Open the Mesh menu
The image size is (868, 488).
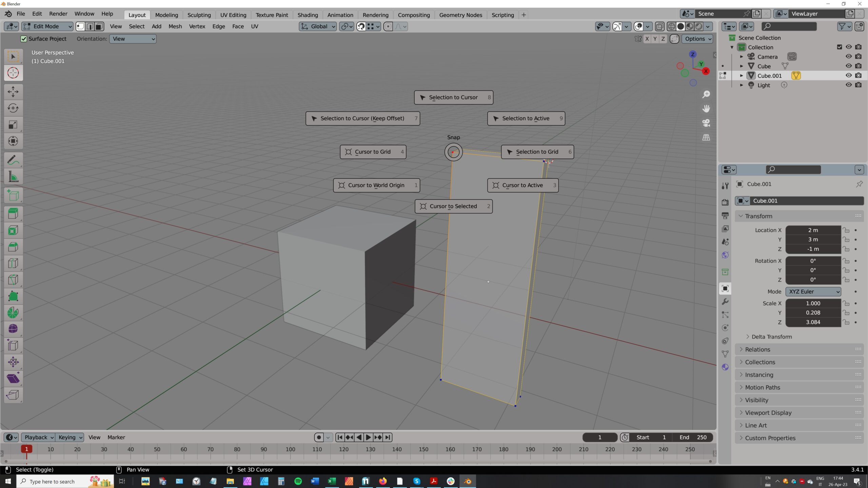pos(175,26)
